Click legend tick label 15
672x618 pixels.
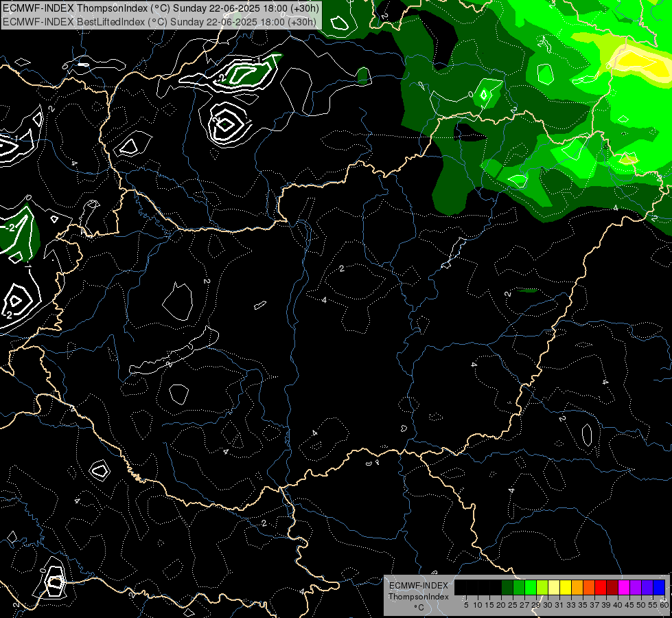489,605
